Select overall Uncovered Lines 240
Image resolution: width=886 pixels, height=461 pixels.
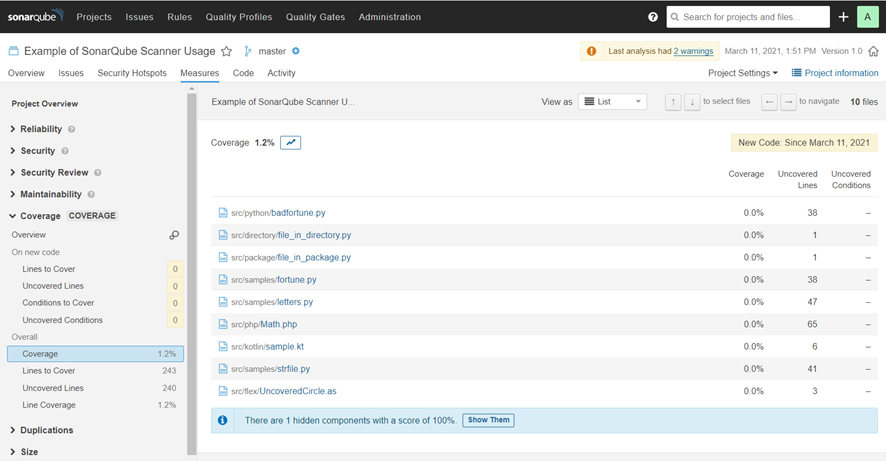click(95, 388)
